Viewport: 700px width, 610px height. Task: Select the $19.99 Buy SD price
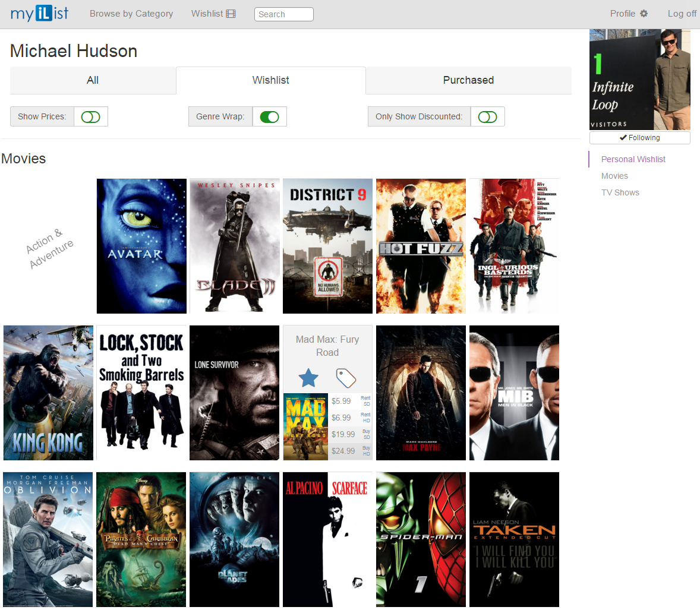[351, 434]
